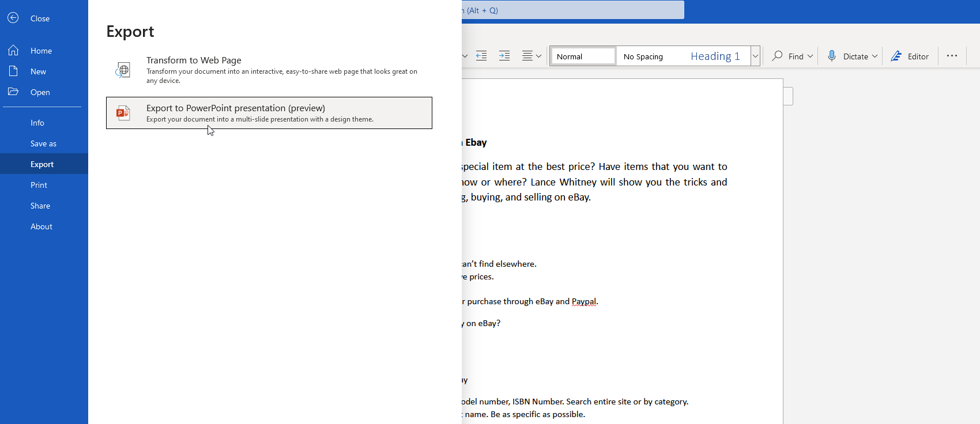The height and width of the screenshot is (424, 980).
Task: Click the back arrow Close icon
Action: coord(13,18)
